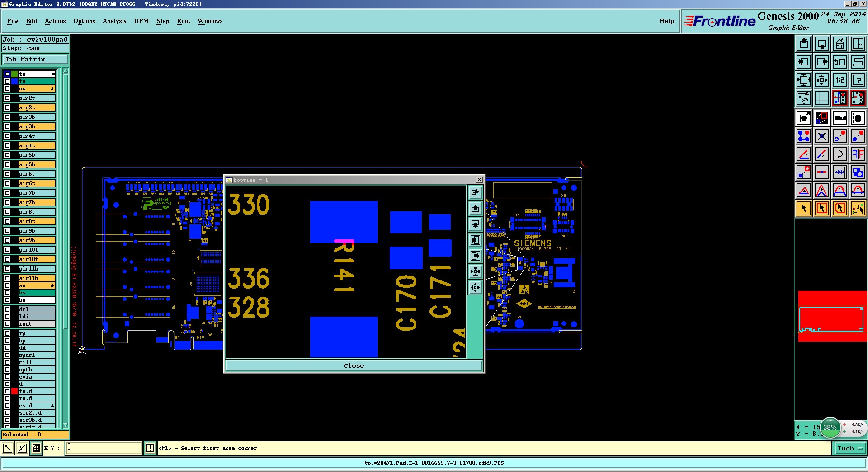Image resolution: width=868 pixels, height=472 pixels.
Task: Click the pan left arrow icon
Action: pyautogui.click(x=804, y=62)
